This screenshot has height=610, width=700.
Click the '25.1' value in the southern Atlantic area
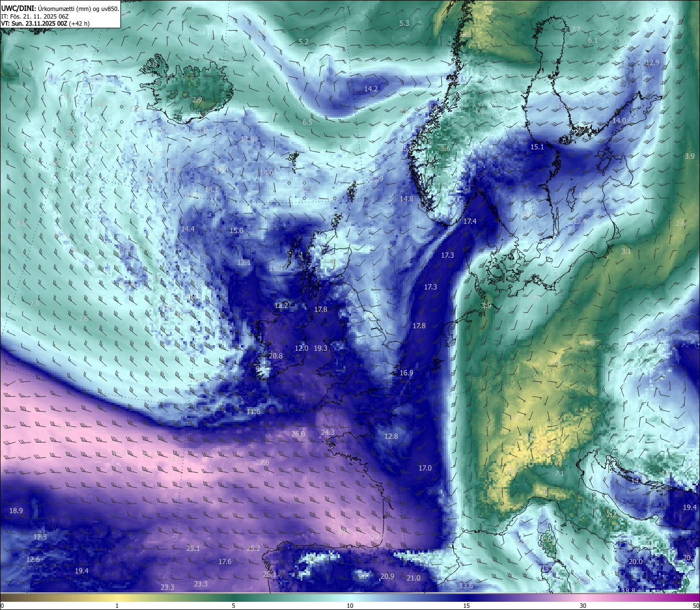[x=192, y=549]
